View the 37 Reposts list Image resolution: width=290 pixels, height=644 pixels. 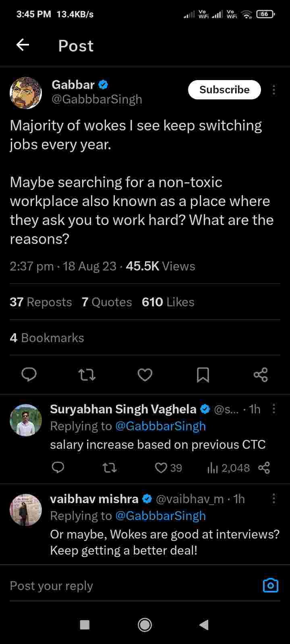tap(41, 302)
